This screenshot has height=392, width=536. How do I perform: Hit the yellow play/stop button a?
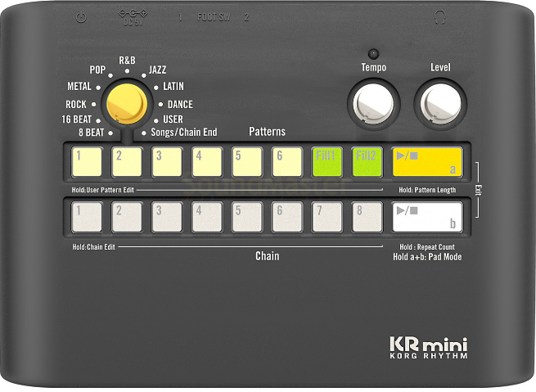[x=427, y=162]
